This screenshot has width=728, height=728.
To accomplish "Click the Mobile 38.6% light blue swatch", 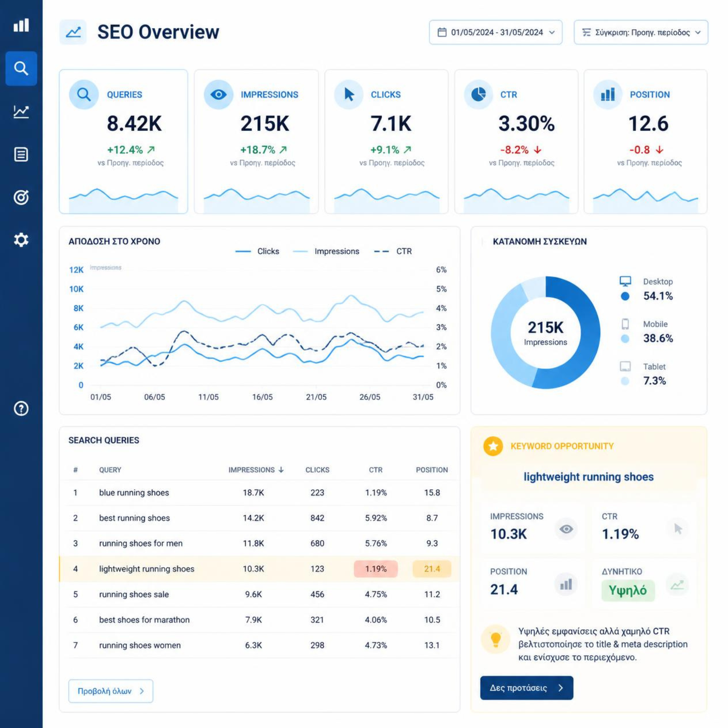I will (625, 339).
